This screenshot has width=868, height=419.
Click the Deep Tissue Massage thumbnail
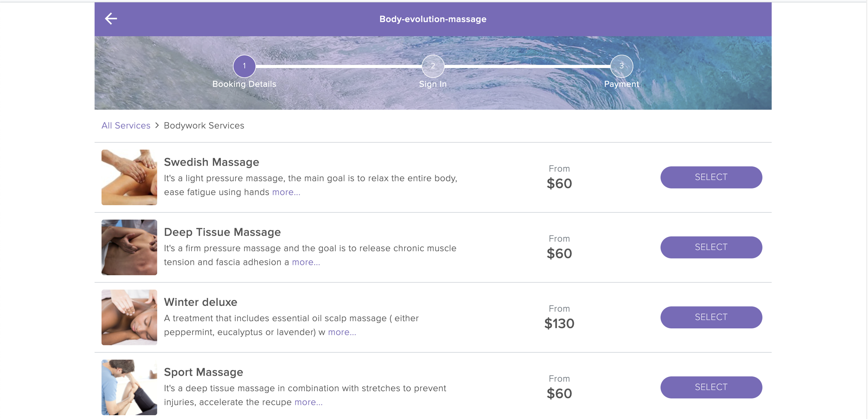(129, 247)
